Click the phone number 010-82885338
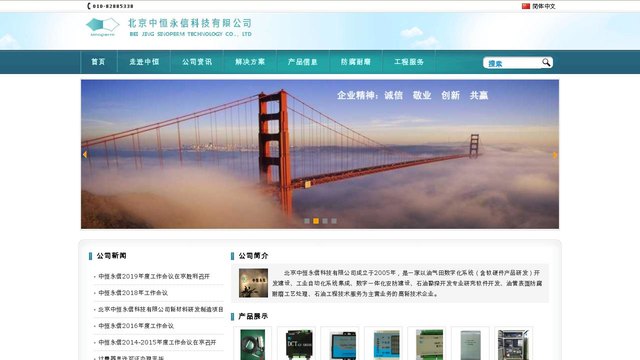Image resolution: width=640 pixels, height=360 pixels. click(x=113, y=6)
